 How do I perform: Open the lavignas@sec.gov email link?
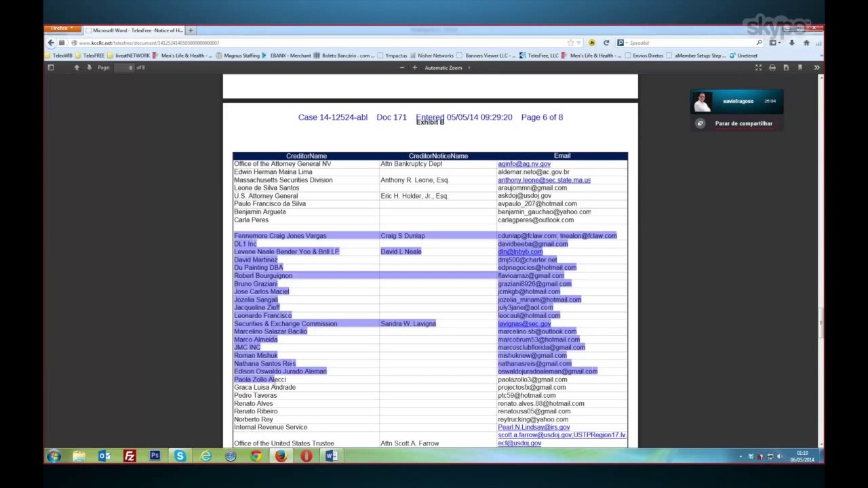click(524, 324)
